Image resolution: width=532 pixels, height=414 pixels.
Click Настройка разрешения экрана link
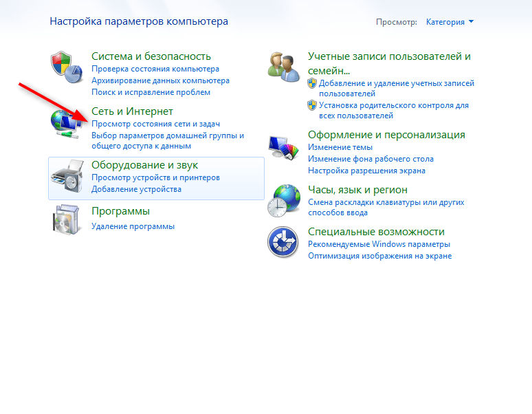[366, 171]
